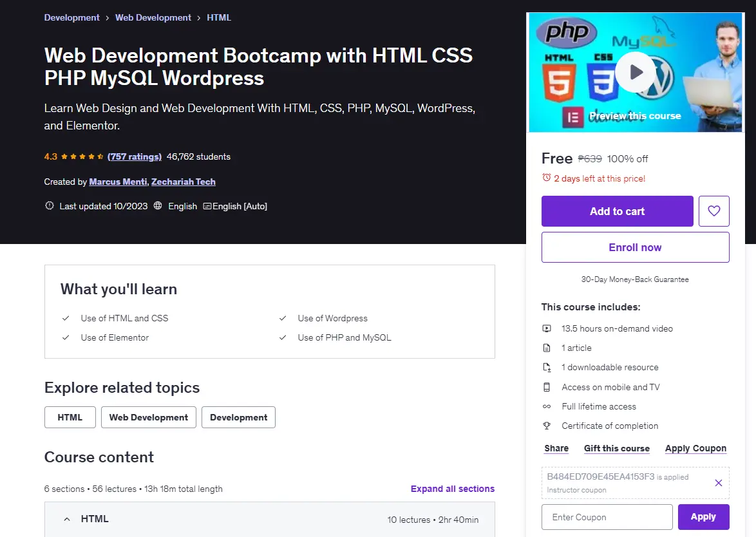Viewport: 756px width, 537px height.
Task: Play the course preview video
Action: click(x=636, y=72)
